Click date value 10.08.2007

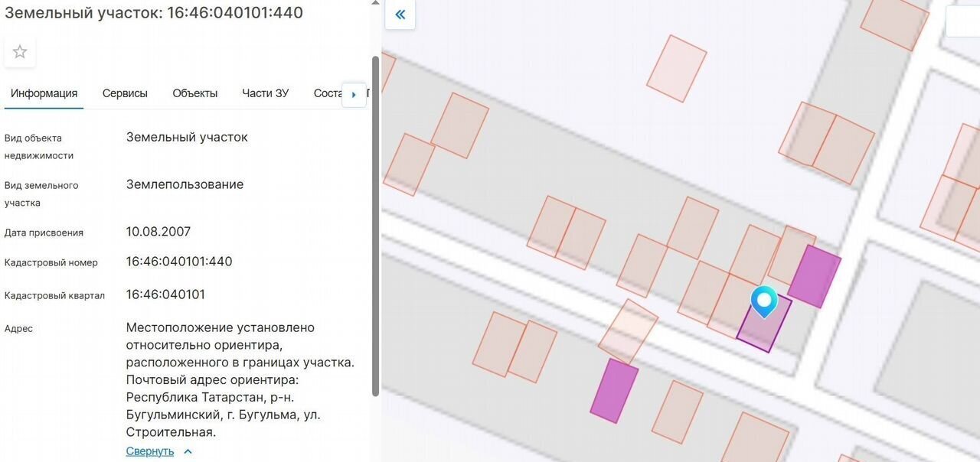158,232
